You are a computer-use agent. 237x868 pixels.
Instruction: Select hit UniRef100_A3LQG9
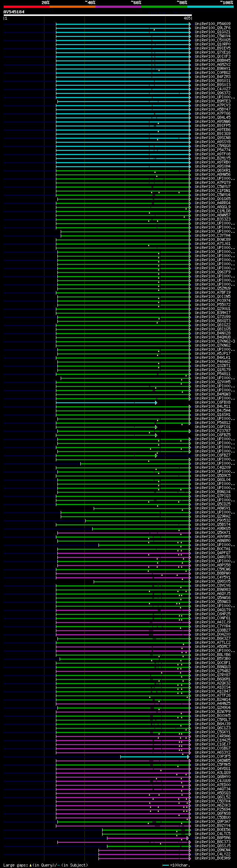pyautogui.click(x=213, y=773)
